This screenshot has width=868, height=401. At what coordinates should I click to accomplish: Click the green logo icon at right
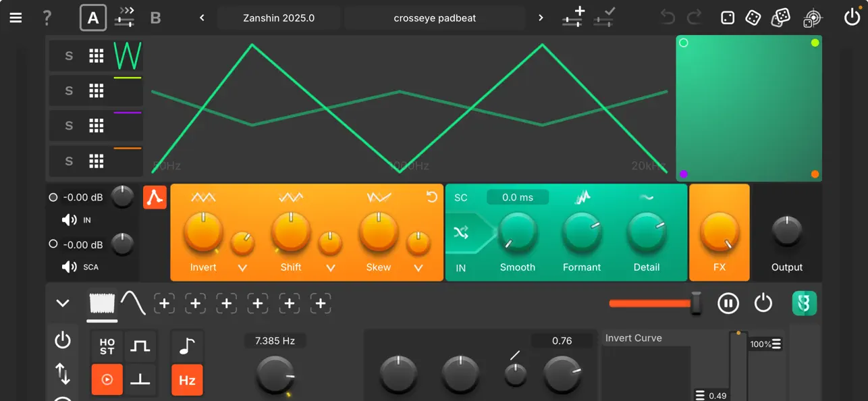(x=805, y=303)
